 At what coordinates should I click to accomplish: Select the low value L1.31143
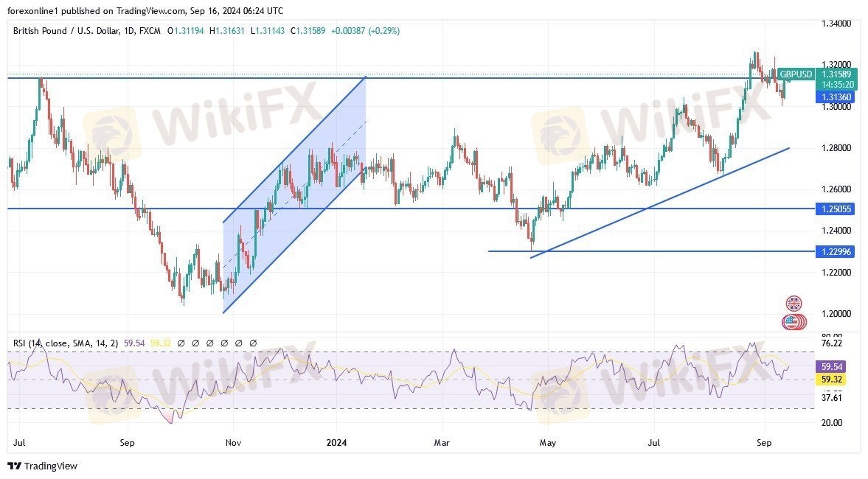268,31
